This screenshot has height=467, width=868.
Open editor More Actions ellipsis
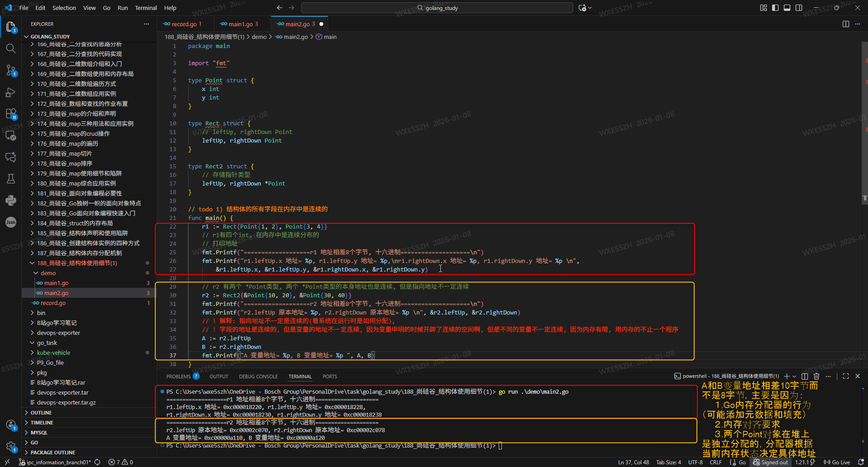pyautogui.click(x=858, y=24)
